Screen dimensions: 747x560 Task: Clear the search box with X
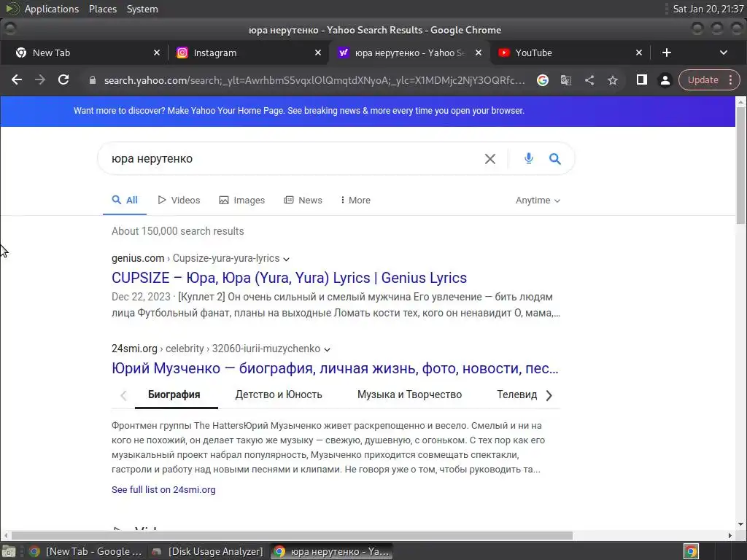(489, 159)
